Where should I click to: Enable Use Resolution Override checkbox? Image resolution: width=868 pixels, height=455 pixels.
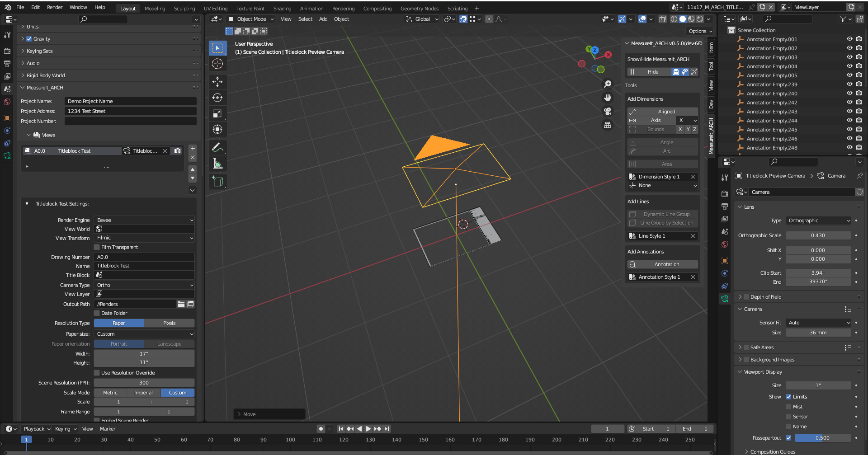[x=97, y=373]
